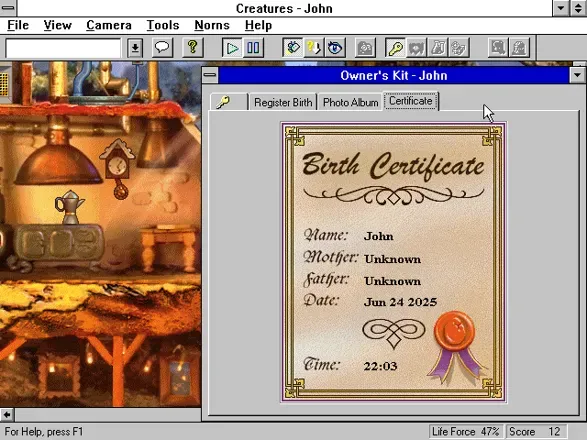Click the Creatures main window minimize arrow

tap(561, 8)
